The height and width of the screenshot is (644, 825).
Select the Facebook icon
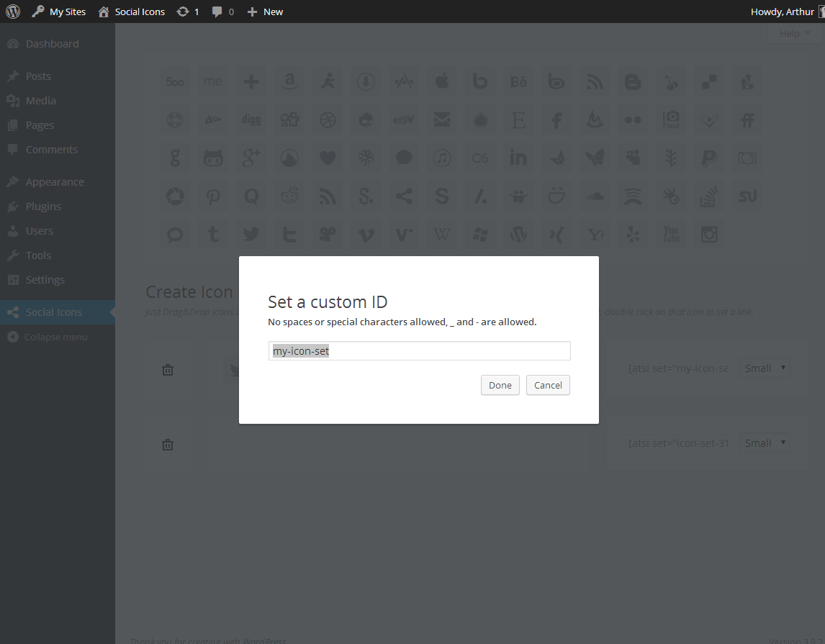pyautogui.click(x=556, y=120)
